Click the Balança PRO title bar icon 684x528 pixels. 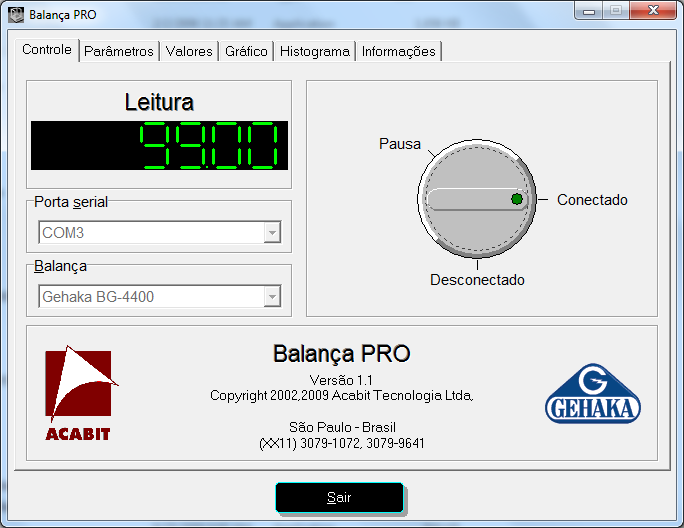point(16,15)
